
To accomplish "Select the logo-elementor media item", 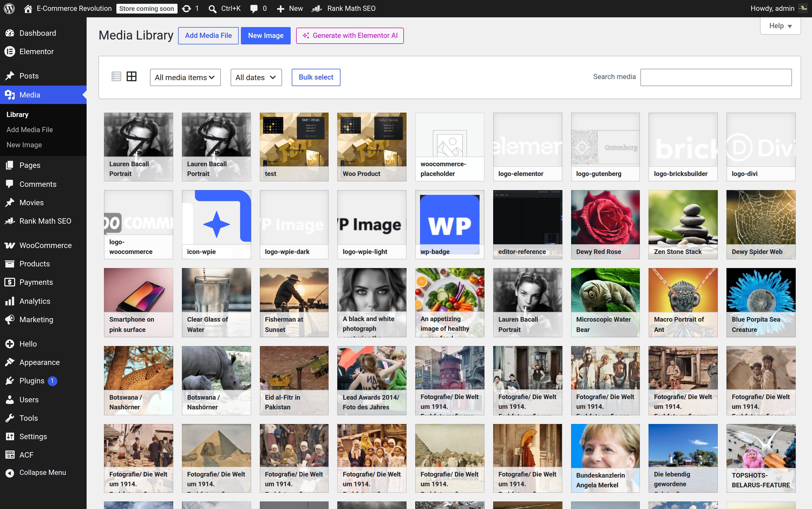I will point(528,147).
